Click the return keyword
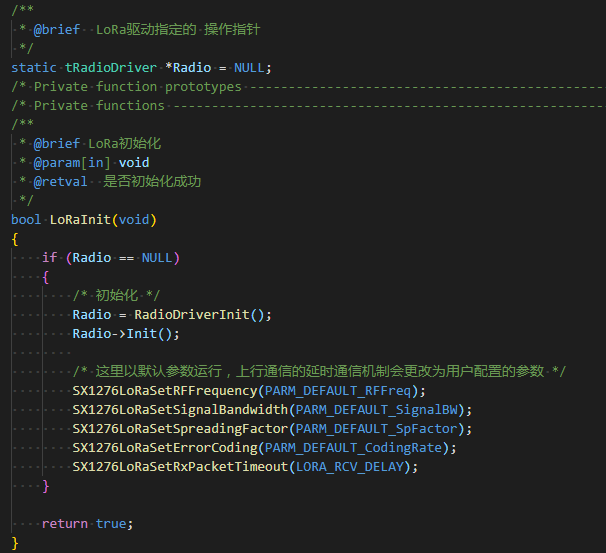 coord(65,524)
